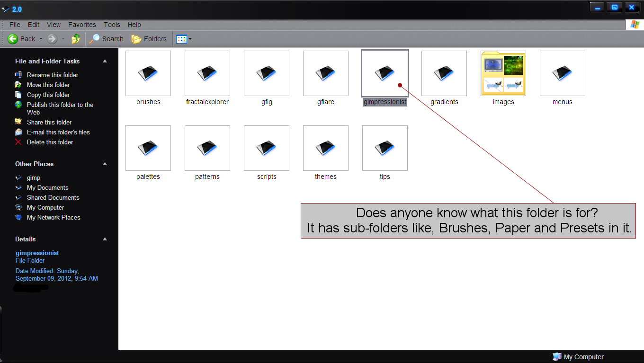644x363 pixels.
Task: Select the tips folder icon
Action: [x=385, y=148]
